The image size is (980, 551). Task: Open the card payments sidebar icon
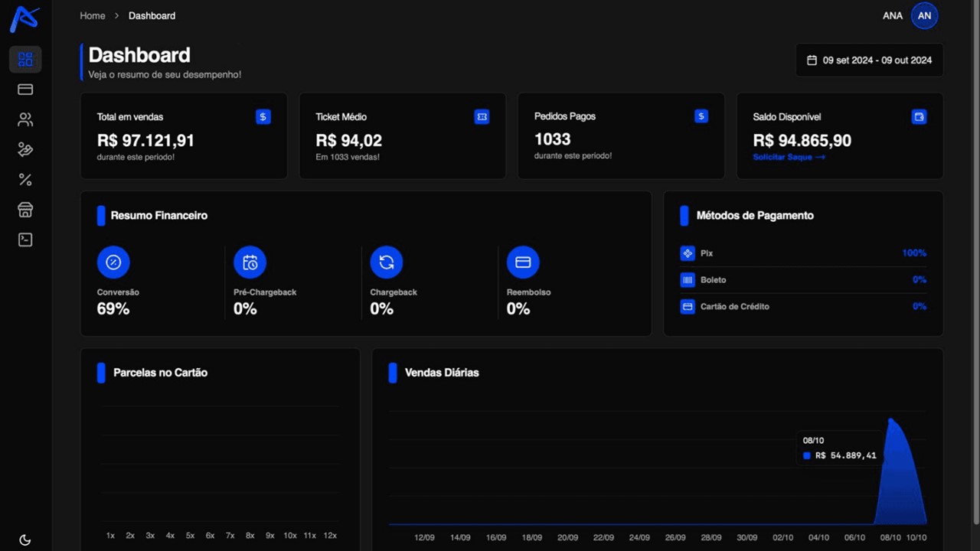coord(25,90)
